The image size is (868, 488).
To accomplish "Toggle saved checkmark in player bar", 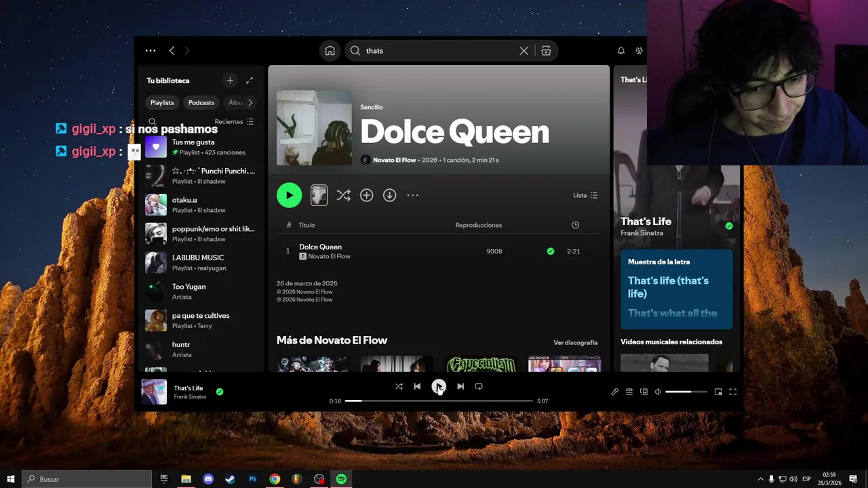I will coord(220,392).
